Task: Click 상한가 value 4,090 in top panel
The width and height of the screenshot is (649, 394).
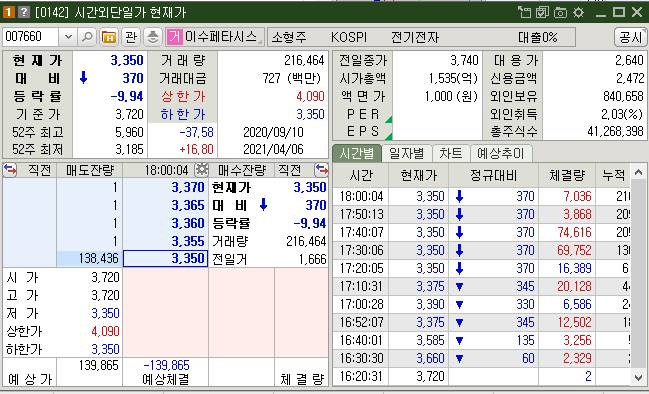Action: 310,96
